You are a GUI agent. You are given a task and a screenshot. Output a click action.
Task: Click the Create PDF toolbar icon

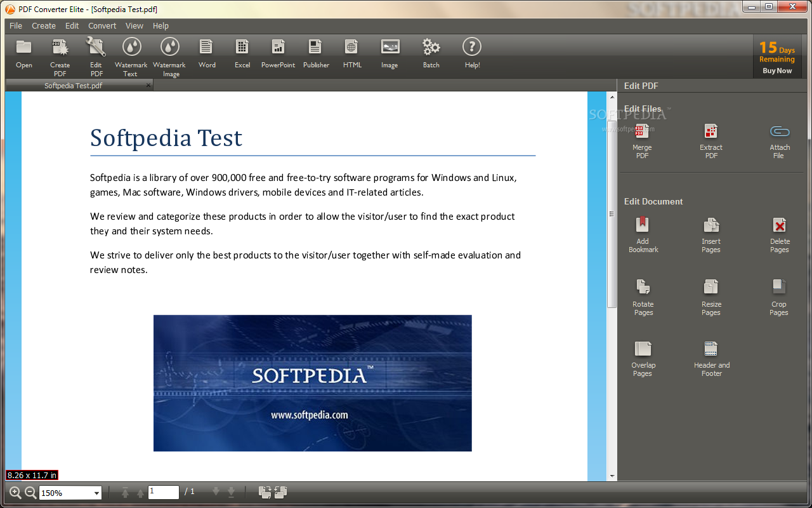[x=60, y=47]
